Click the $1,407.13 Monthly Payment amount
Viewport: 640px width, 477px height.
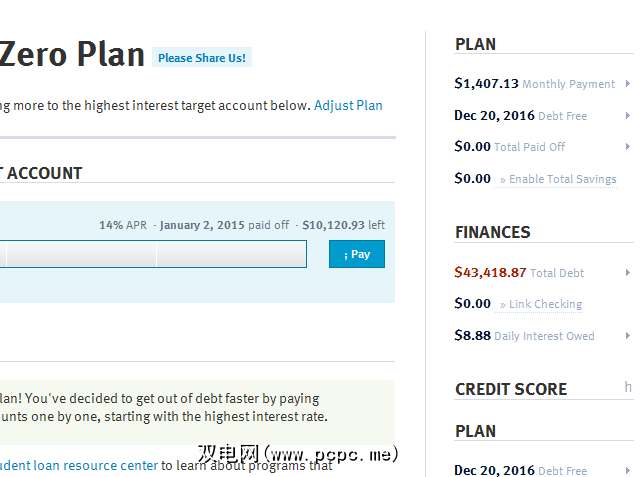486,84
